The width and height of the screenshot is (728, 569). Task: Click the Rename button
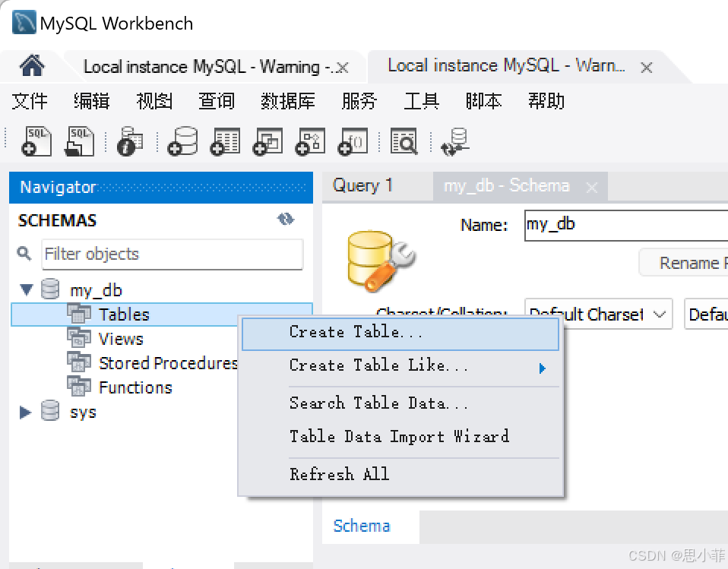(683, 263)
